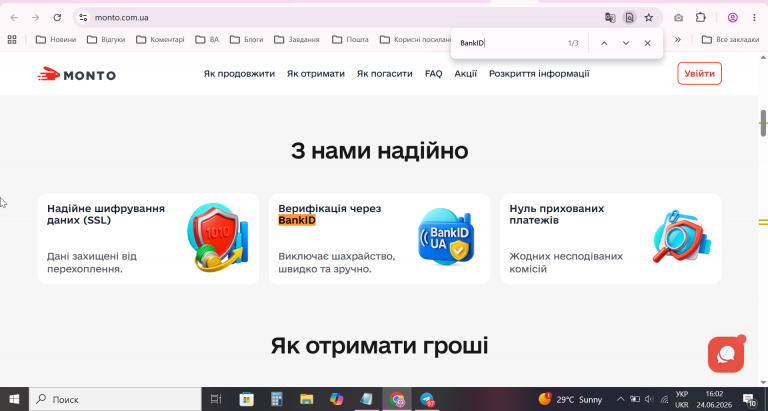Open the Новини bookmark folder
This screenshot has height=411, width=768.
[x=56, y=40]
